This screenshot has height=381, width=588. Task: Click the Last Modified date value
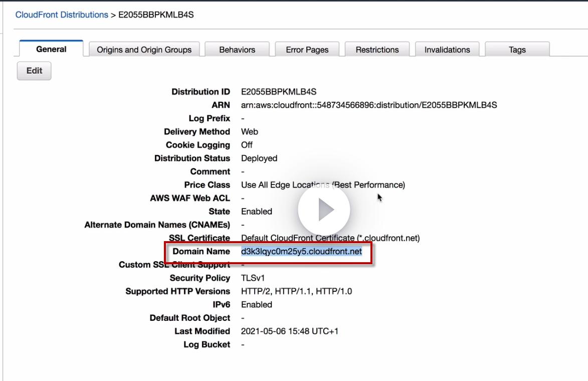(290, 331)
